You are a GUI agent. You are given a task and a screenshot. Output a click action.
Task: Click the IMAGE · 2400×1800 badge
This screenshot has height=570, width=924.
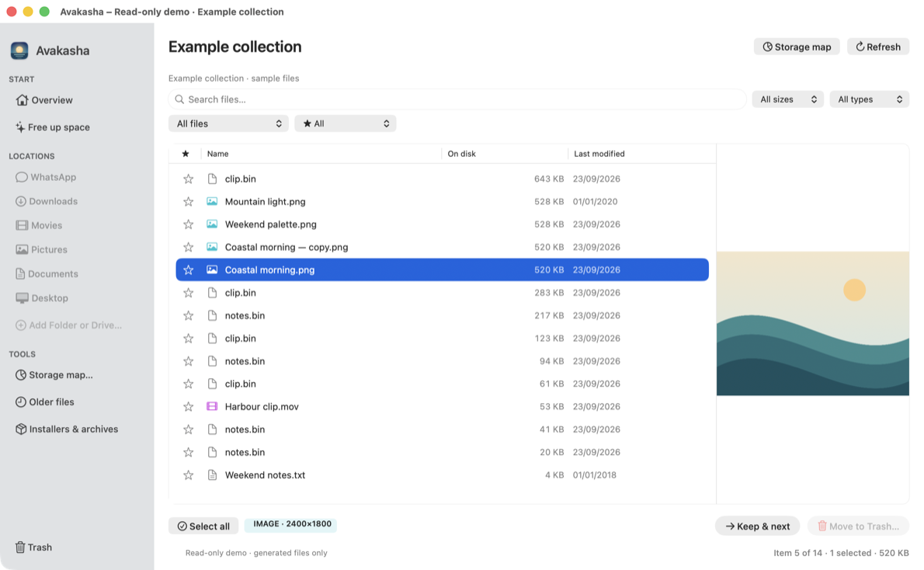291,524
